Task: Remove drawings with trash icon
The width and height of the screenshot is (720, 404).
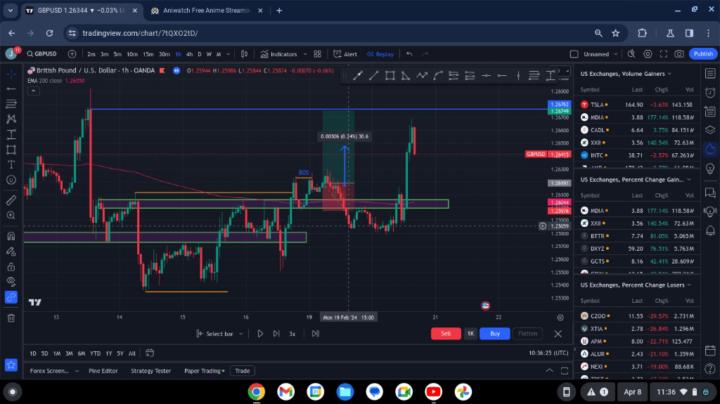Action: click(x=11, y=318)
